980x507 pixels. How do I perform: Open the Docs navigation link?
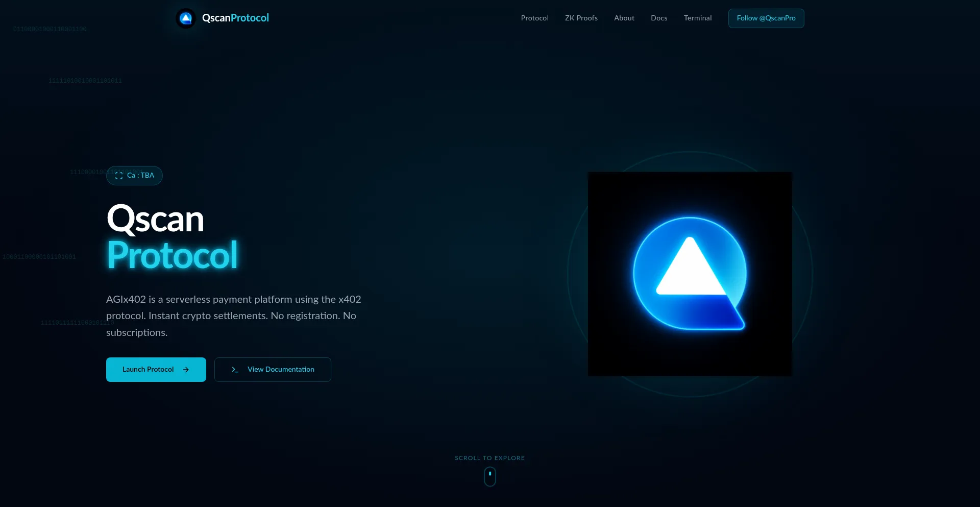[x=658, y=18]
